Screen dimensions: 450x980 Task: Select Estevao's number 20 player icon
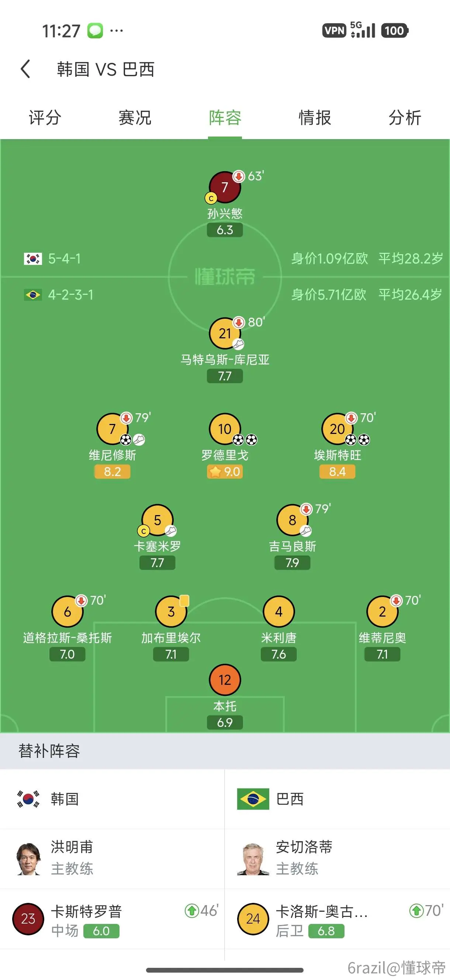click(337, 429)
